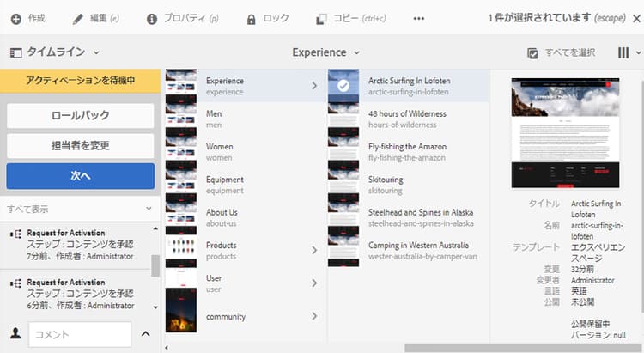Expand comment options with up chevron
The image size is (644, 353).
[145, 334]
